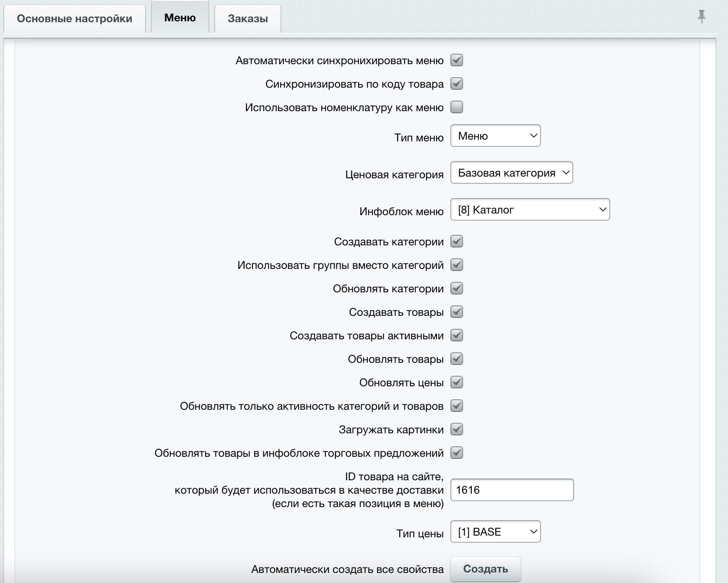
Task: Switch to the Основные настройки tab
Action: click(75, 18)
